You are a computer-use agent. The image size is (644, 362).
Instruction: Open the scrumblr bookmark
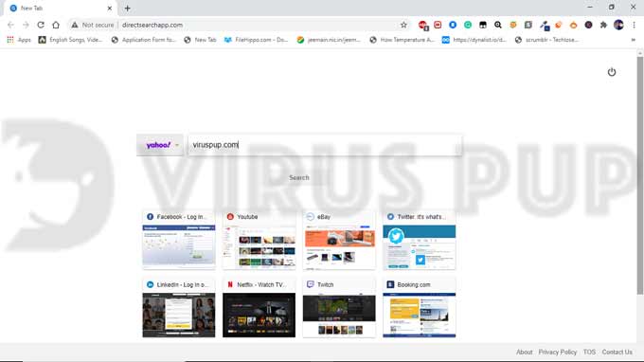click(547, 40)
